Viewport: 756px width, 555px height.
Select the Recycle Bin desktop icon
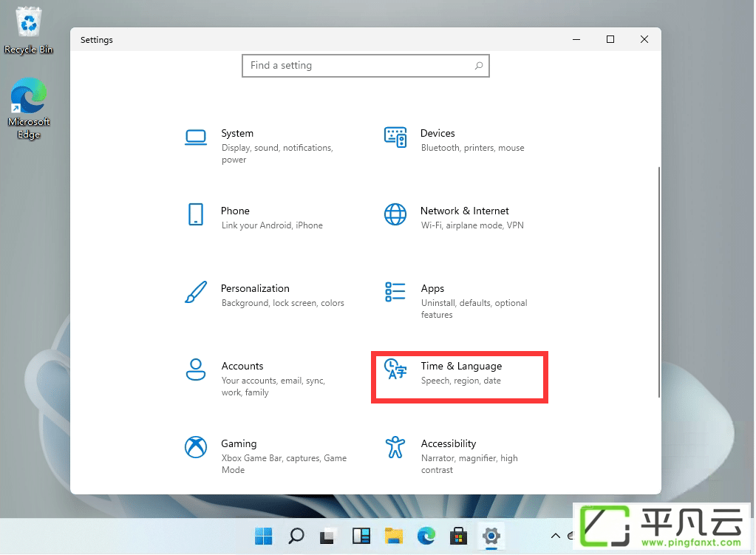click(x=28, y=31)
